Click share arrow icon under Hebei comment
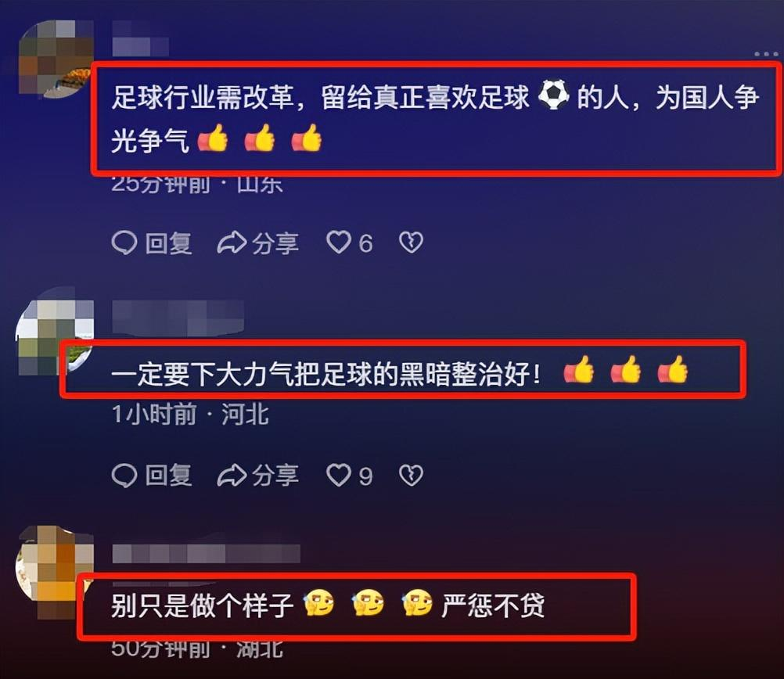The height and width of the screenshot is (679, 784). pyautogui.click(x=232, y=475)
